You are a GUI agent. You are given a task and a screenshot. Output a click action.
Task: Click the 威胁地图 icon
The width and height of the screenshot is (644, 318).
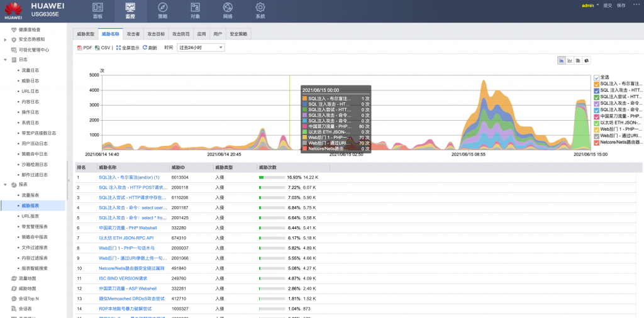pos(14,288)
